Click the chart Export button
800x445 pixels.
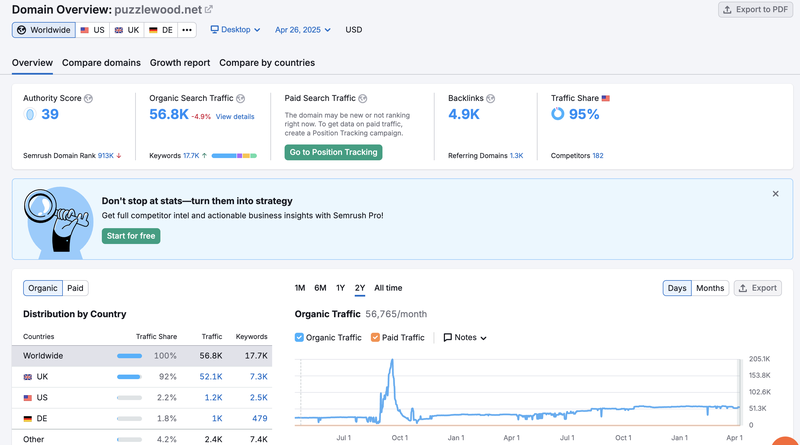pyautogui.click(x=758, y=288)
